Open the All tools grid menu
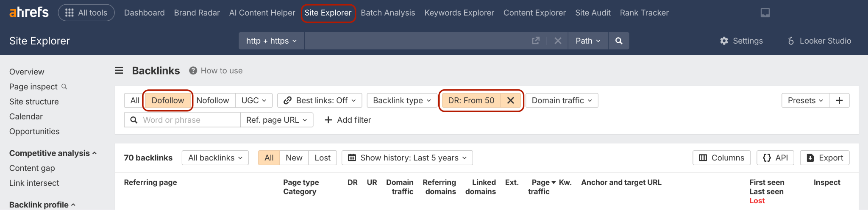 tap(86, 13)
